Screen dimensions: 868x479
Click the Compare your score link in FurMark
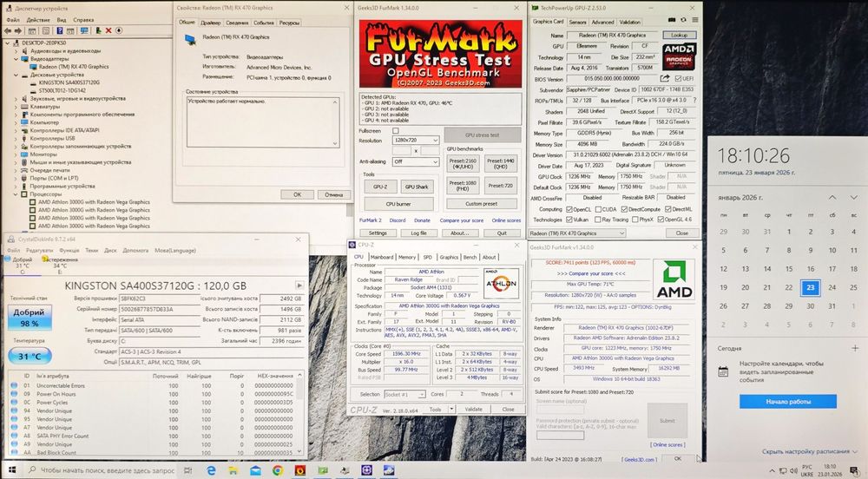click(x=462, y=220)
